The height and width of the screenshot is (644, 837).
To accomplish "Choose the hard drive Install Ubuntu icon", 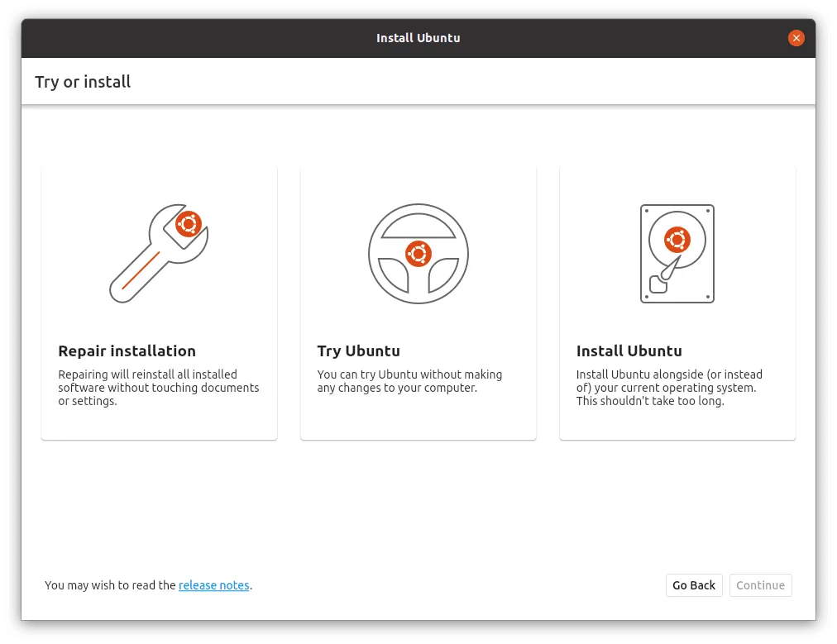I will (677, 254).
